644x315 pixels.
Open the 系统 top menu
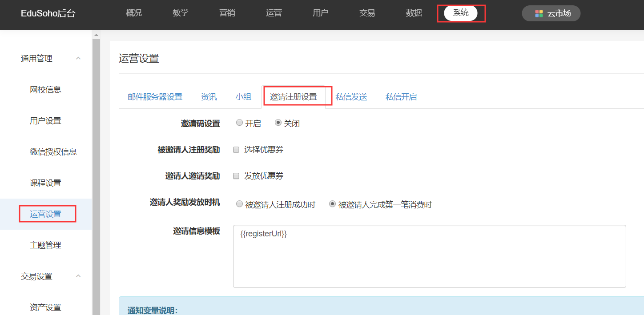(x=461, y=13)
